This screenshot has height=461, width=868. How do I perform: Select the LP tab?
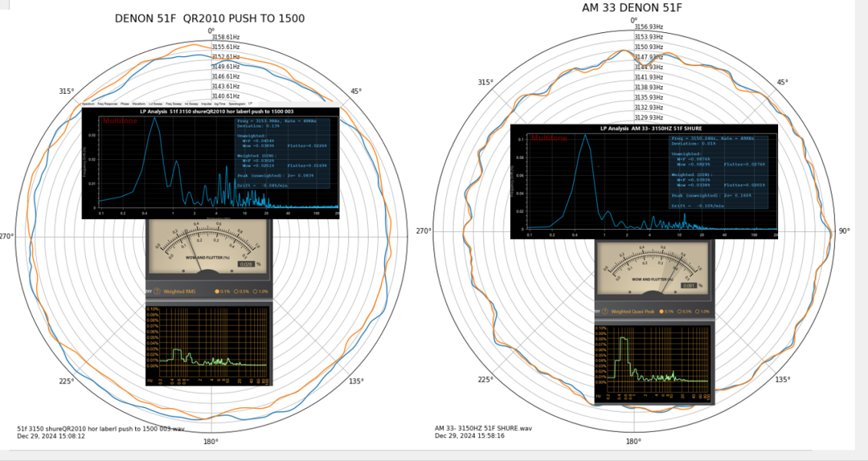click(250, 104)
